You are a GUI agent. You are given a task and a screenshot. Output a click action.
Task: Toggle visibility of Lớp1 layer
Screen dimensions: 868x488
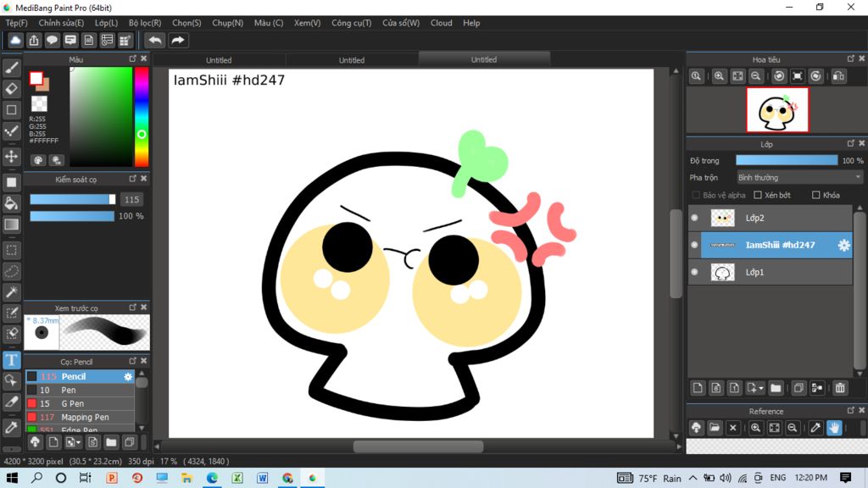click(695, 272)
